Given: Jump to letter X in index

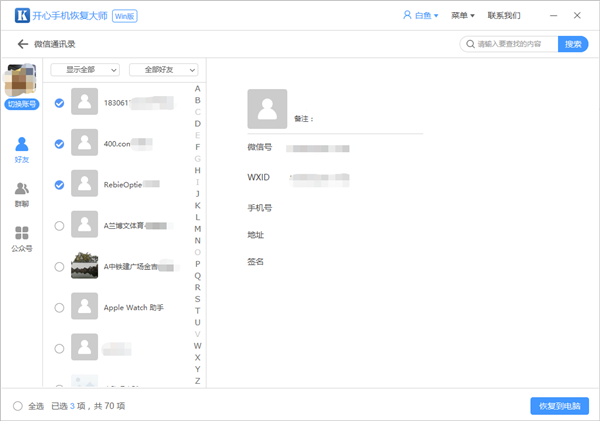Looking at the screenshot, I should point(197,357).
